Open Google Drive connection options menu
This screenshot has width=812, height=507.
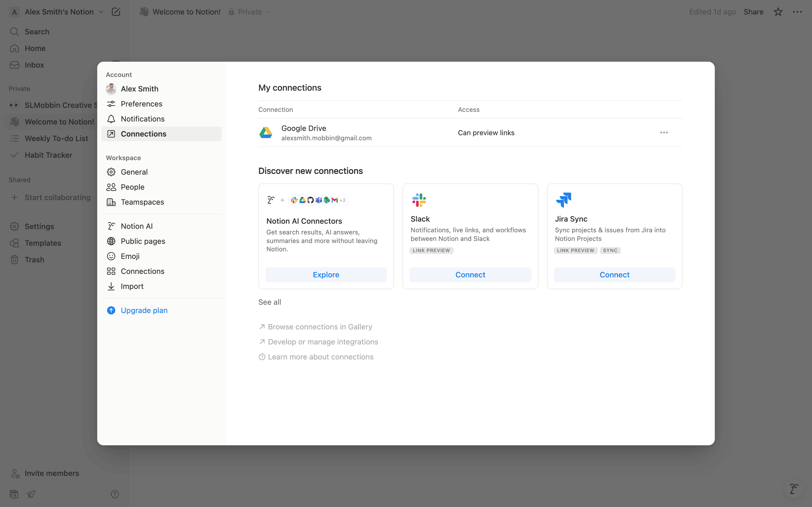pos(664,133)
